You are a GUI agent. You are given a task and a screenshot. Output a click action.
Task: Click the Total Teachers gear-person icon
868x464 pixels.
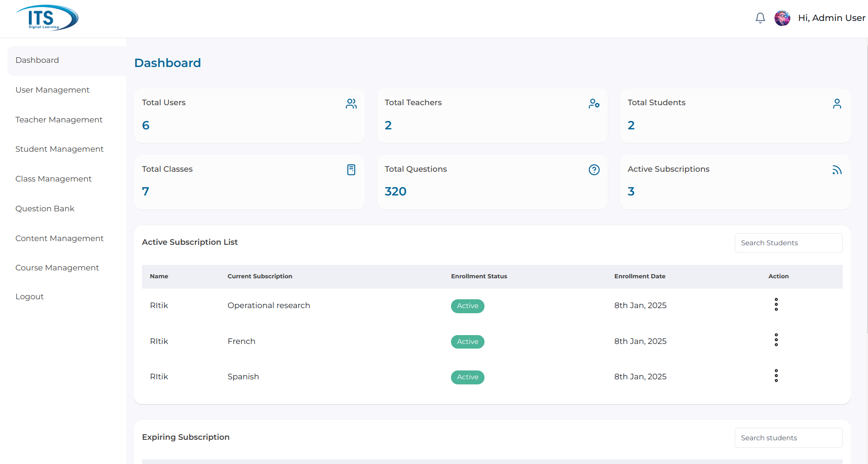pyautogui.click(x=594, y=104)
